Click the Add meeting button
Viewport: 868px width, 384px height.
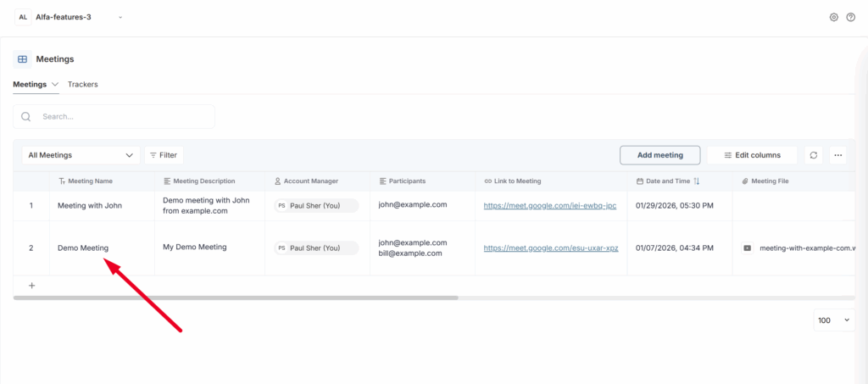[659, 155]
